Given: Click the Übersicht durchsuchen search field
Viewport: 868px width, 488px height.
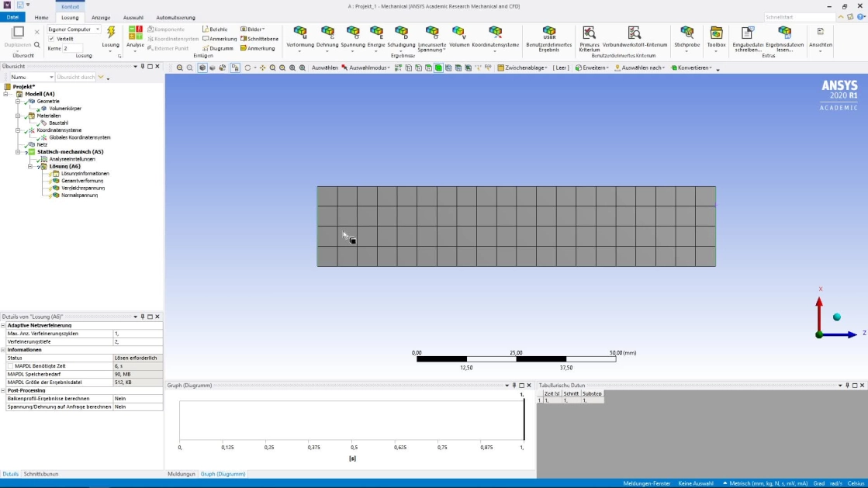Looking at the screenshot, I should (x=75, y=77).
